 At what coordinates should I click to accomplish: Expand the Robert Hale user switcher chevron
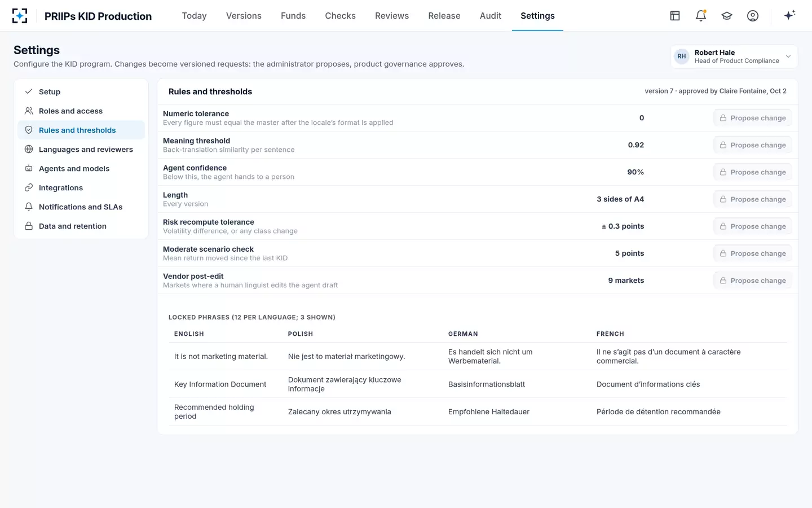[788, 56]
